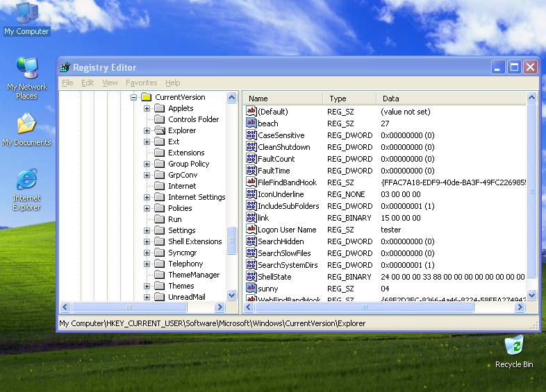This screenshot has height=392, width=546.
Task: Click the string icon of (Default) value
Action: coord(251,111)
